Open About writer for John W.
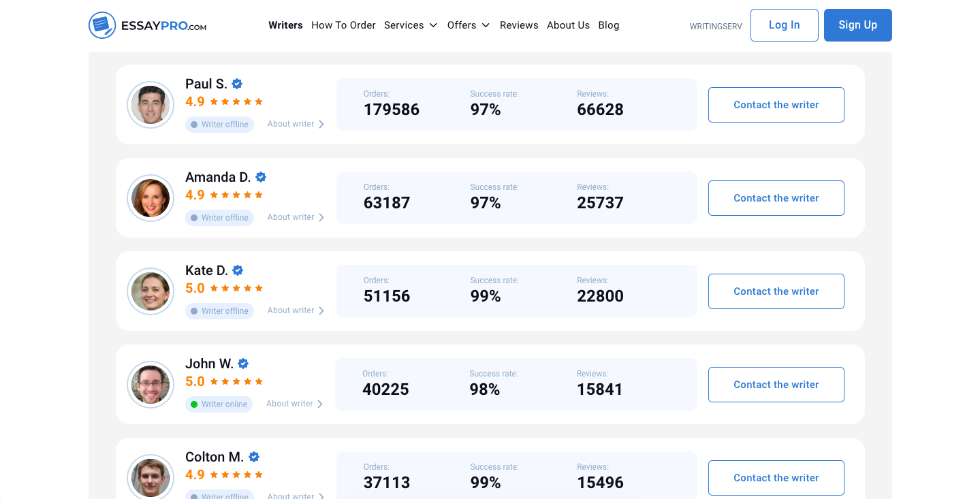Image resolution: width=980 pixels, height=499 pixels. pos(294,404)
